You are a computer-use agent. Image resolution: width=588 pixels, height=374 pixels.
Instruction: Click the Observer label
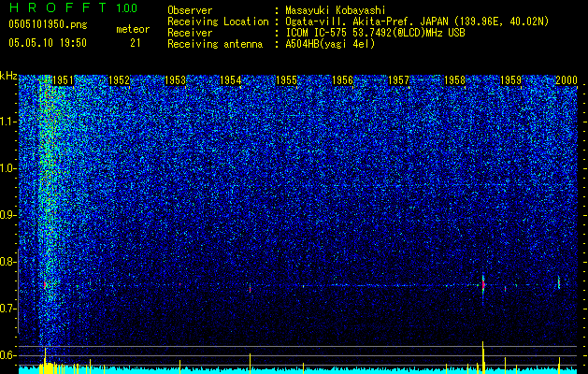(x=190, y=10)
